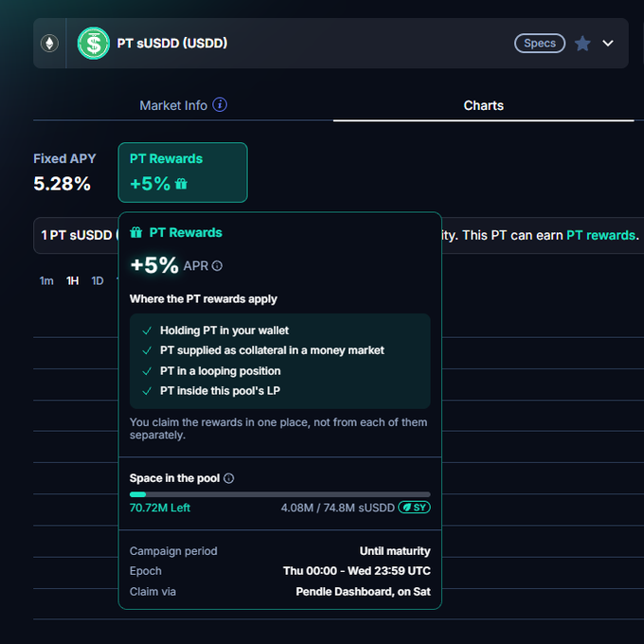Select the 1H chart interval

pos(72,281)
